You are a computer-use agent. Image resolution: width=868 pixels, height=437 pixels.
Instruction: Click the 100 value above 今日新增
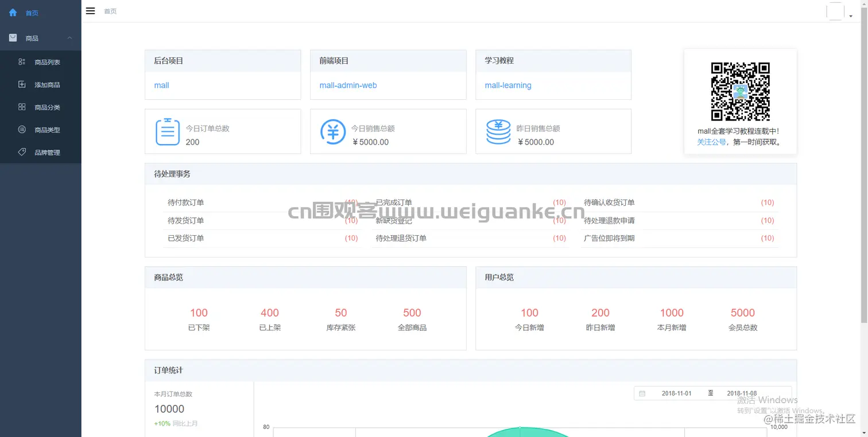529,313
